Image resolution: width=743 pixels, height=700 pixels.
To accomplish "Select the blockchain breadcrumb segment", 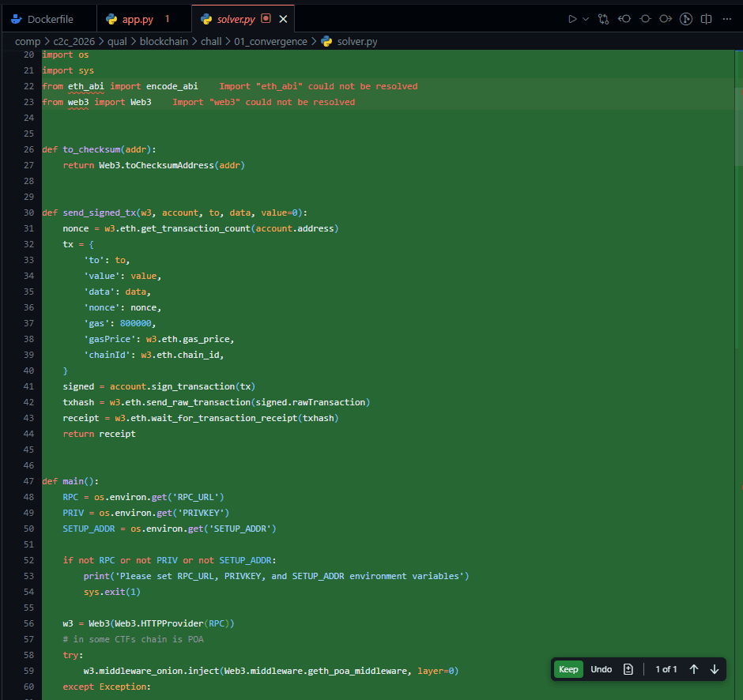I will tap(164, 41).
